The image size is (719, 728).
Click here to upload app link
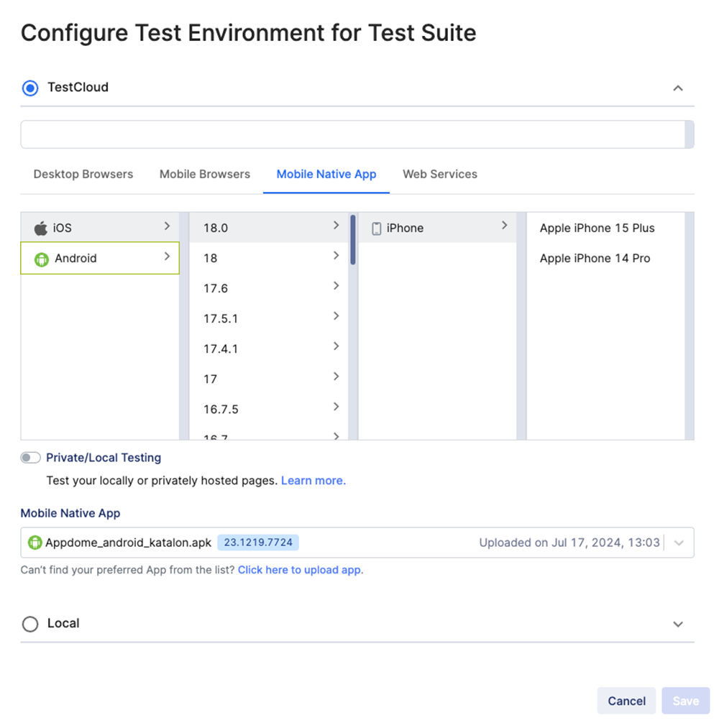pyautogui.click(x=300, y=570)
